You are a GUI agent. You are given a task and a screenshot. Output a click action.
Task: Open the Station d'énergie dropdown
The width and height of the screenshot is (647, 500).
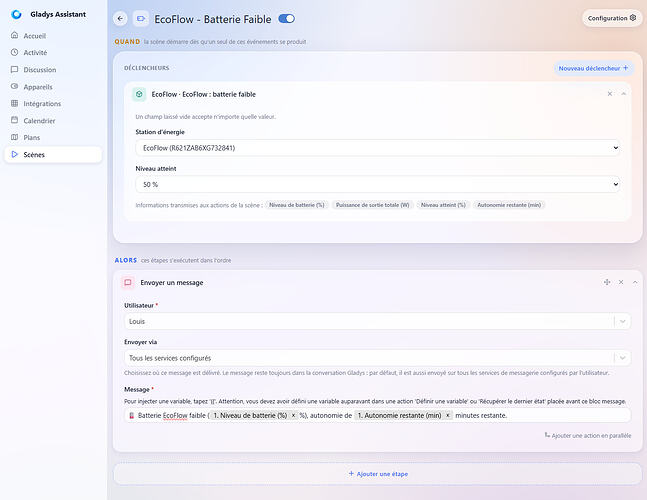(x=378, y=148)
